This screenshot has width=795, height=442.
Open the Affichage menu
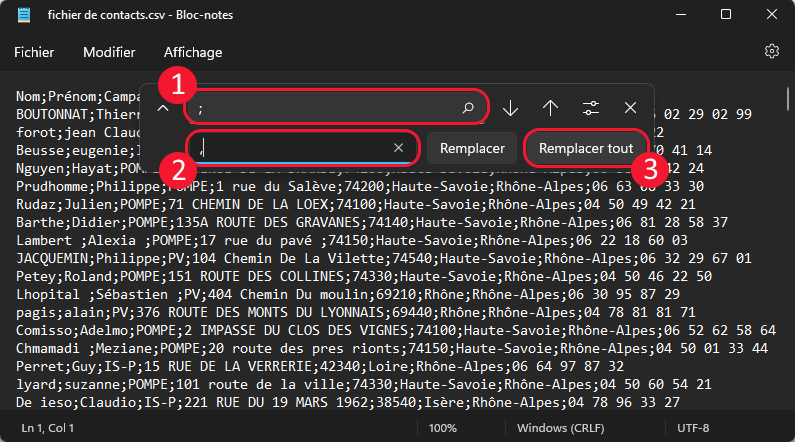coord(193,52)
